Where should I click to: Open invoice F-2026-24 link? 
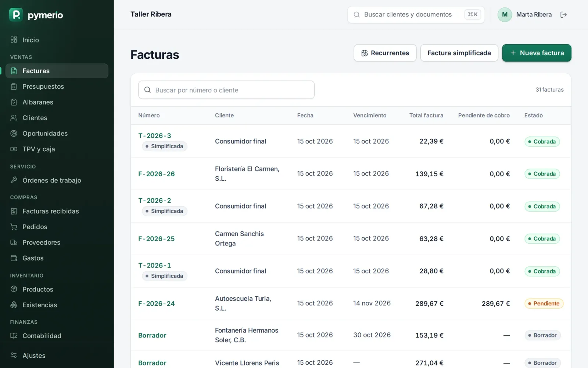click(x=157, y=304)
